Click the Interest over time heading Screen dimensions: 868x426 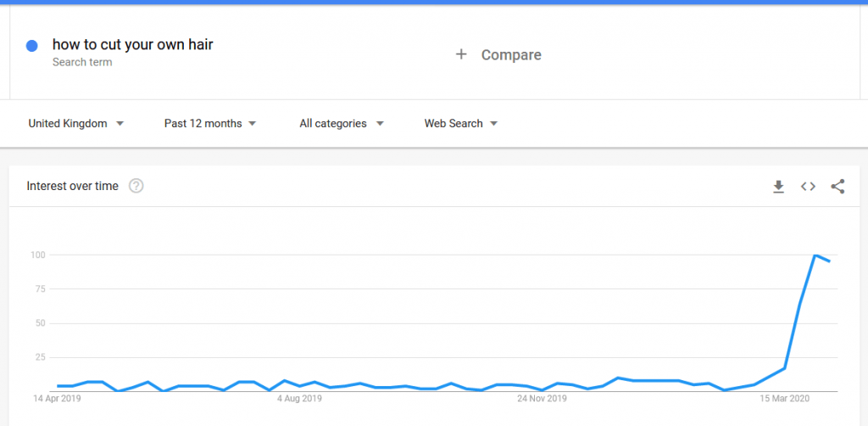click(x=73, y=186)
